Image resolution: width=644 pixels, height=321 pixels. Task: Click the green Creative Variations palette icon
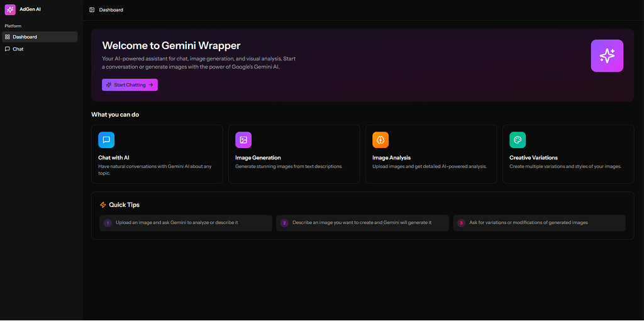click(518, 140)
